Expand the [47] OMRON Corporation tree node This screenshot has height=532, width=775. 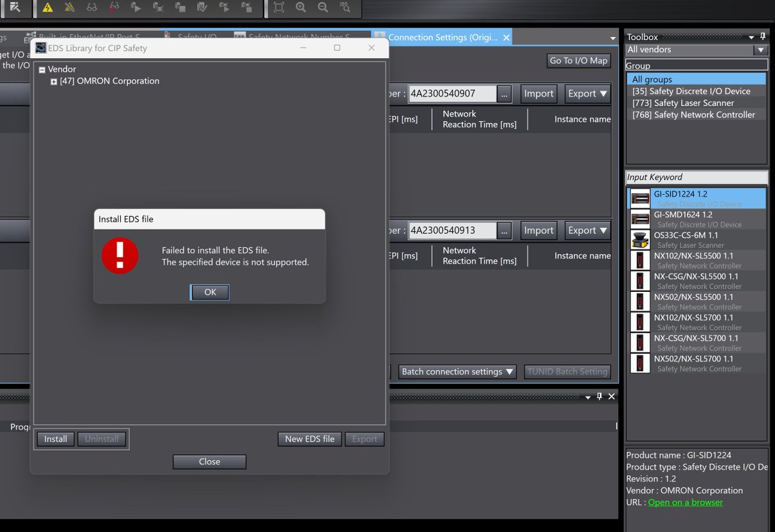pyautogui.click(x=54, y=81)
